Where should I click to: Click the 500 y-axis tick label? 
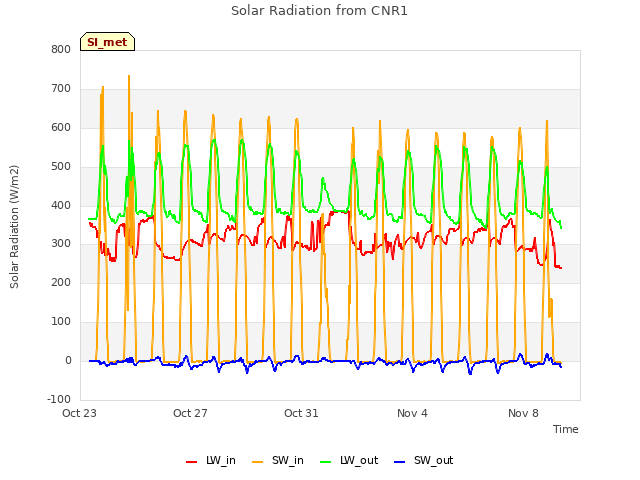point(61,167)
